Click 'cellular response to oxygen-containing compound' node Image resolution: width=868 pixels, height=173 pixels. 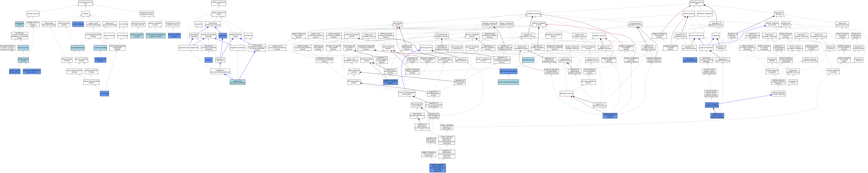point(747,48)
